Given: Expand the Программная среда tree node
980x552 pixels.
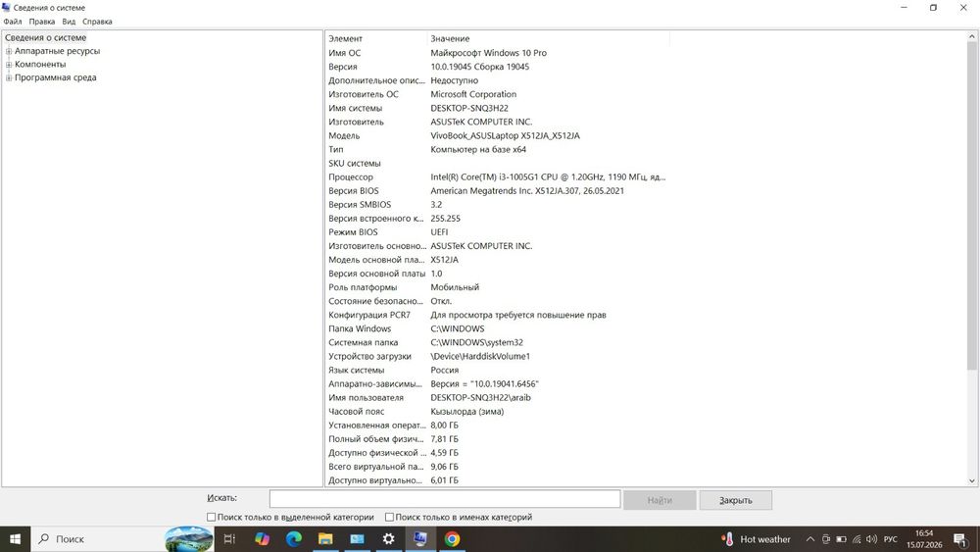Looking at the screenshot, I should pos(9,78).
